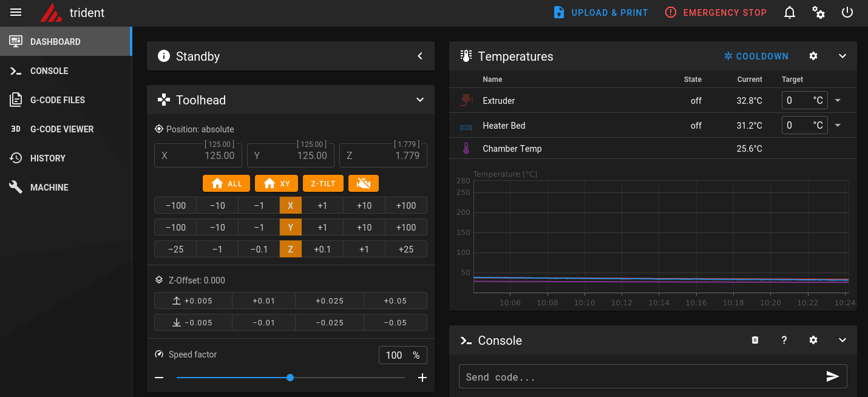Open the power menu

point(847,13)
